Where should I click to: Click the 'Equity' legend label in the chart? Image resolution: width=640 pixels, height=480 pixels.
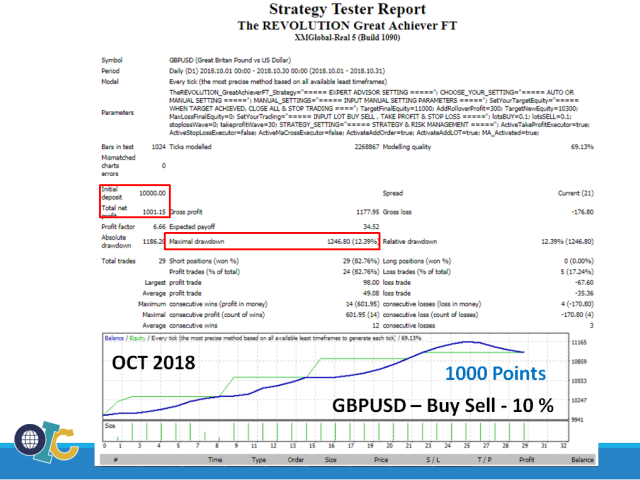tap(138, 338)
